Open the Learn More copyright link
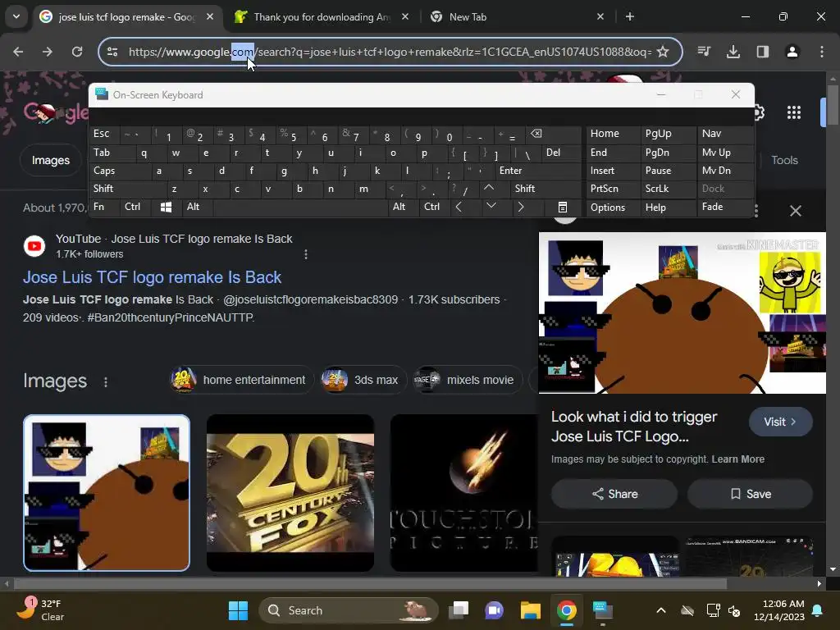The width and height of the screenshot is (840, 630). coord(737,459)
